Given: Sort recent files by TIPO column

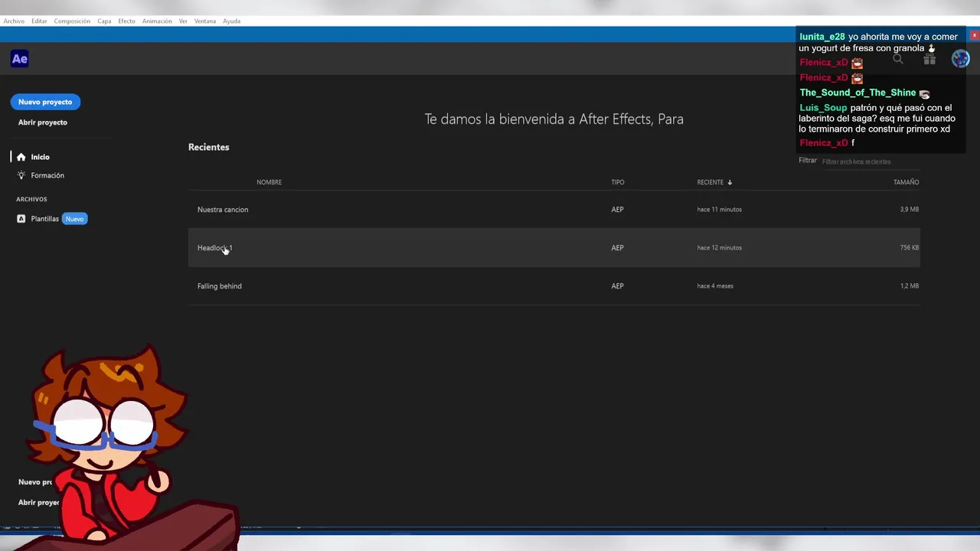Looking at the screenshot, I should (x=617, y=182).
